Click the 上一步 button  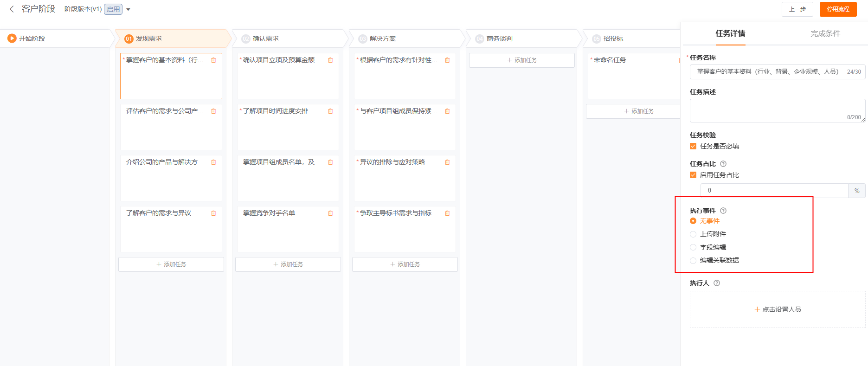click(797, 9)
